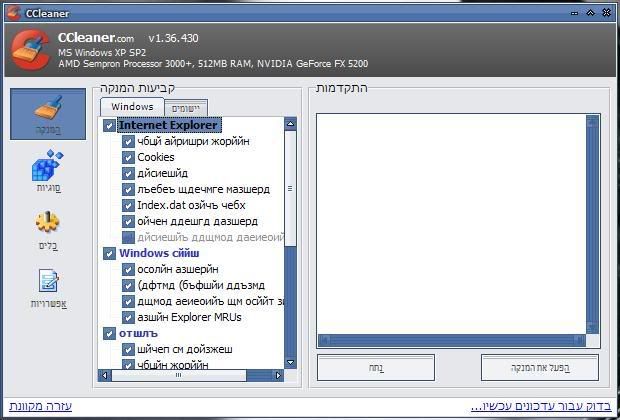Switch to the Windows tab
The height and width of the screenshot is (420, 620).
click(132, 107)
